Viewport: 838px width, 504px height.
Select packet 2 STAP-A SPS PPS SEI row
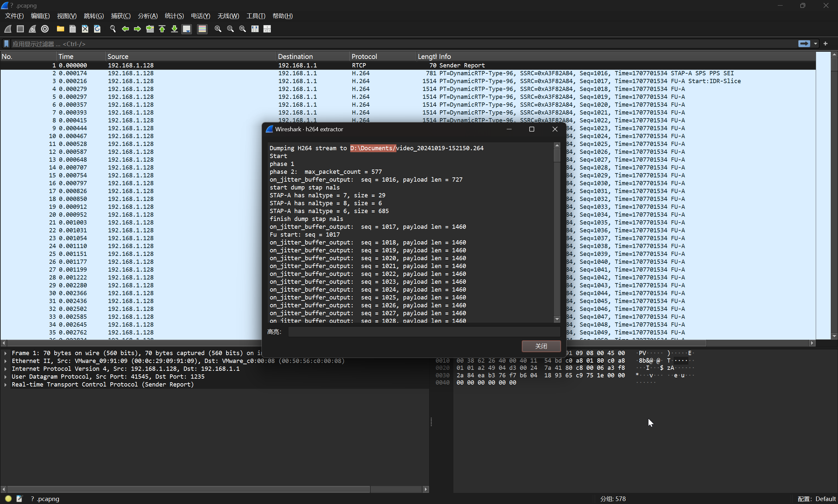tap(408, 73)
